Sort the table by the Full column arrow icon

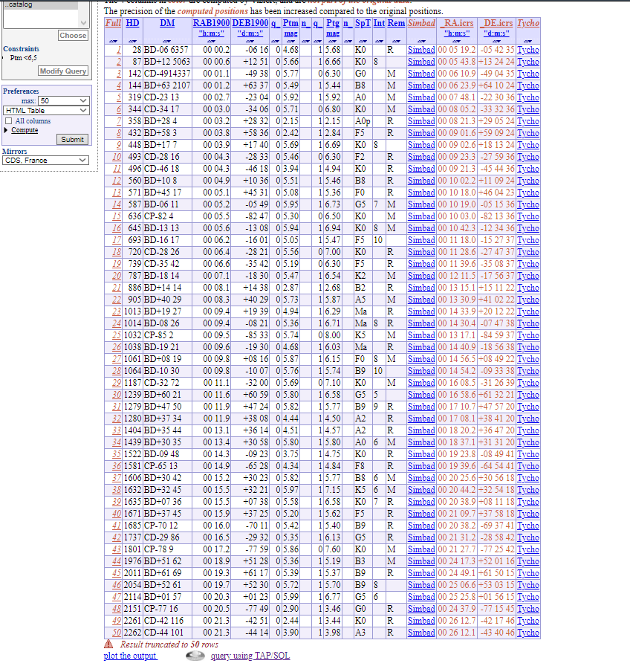tap(113, 41)
